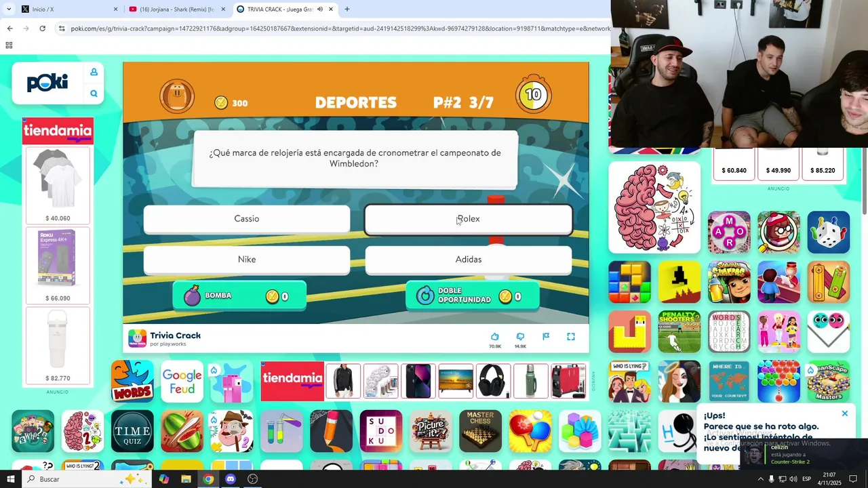Viewport: 868px width, 488px height.
Task: Open the Time Quiz game
Action: 132,431
